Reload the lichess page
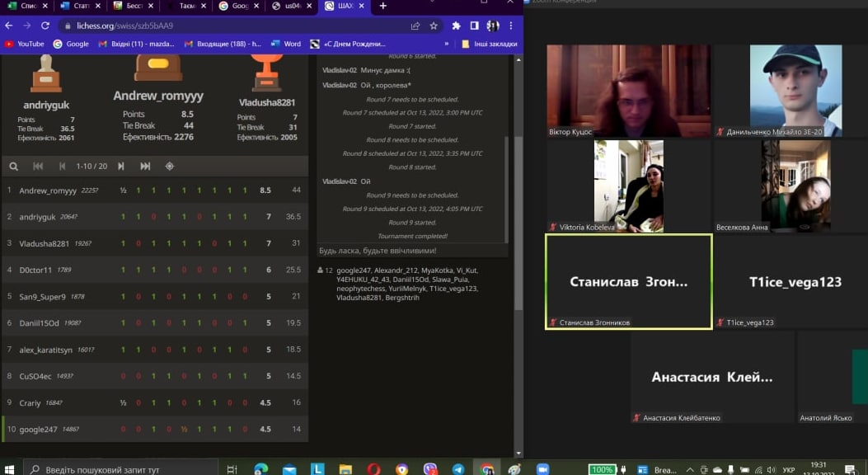The height and width of the screenshot is (475, 868). point(45,26)
